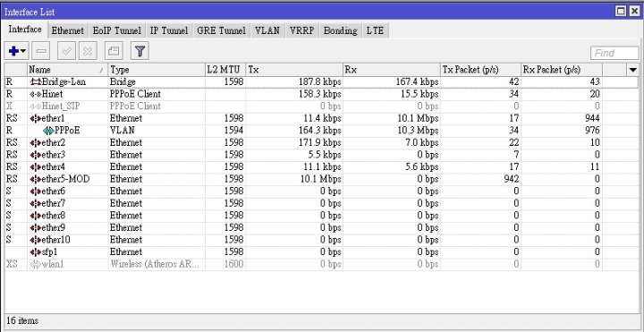Click the Bridge-Lan bridge icon
Viewport: 644px width, 332px height.
point(36,82)
